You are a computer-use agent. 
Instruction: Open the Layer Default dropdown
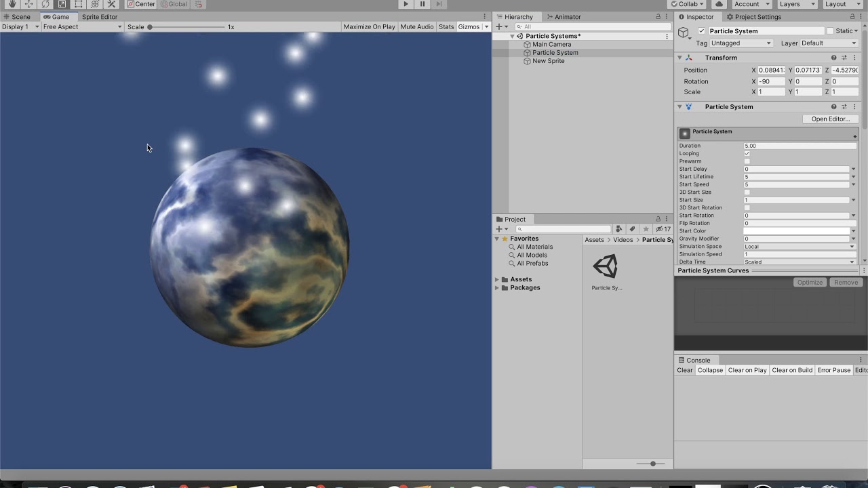[829, 43]
